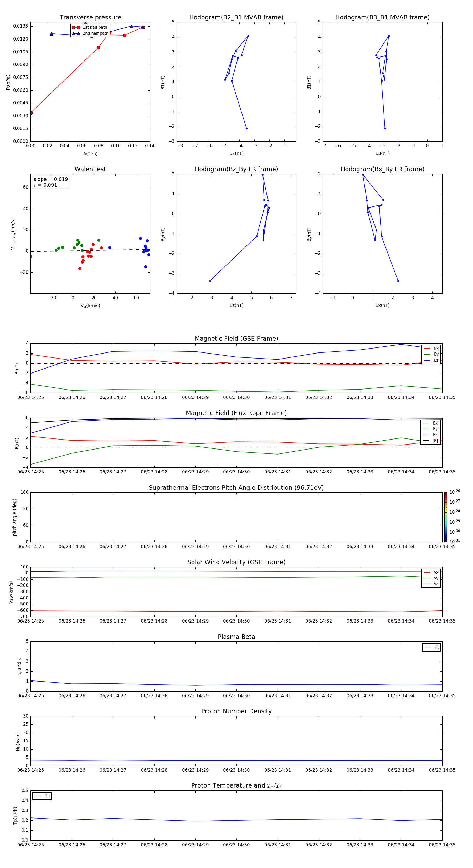Click the 'Tp' legend entry
Viewport: 473px width, 868px height.
42,796
